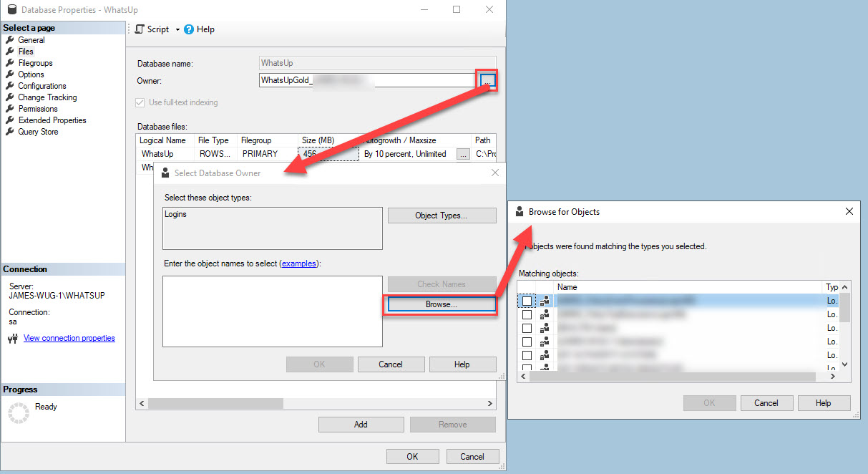868x474 pixels.
Task: Open the examples link
Action: point(299,263)
